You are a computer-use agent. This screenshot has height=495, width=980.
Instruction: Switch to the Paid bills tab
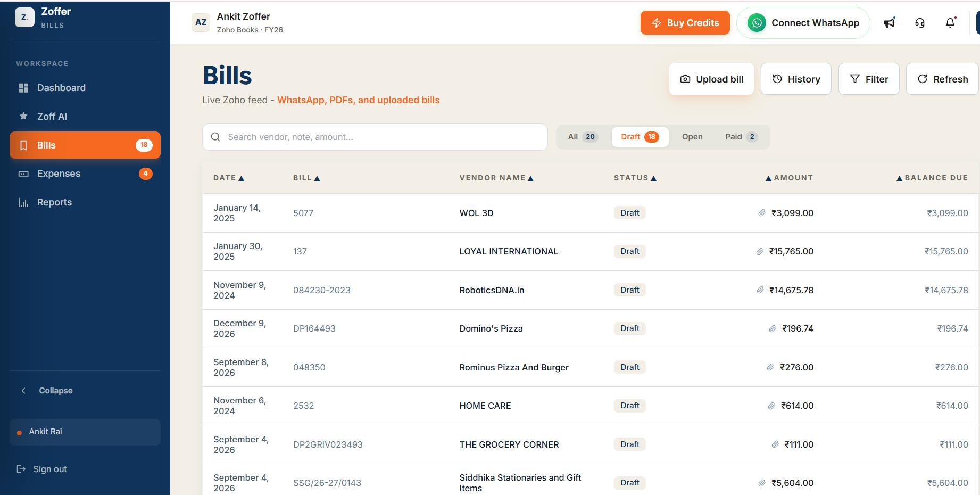(741, 137)
